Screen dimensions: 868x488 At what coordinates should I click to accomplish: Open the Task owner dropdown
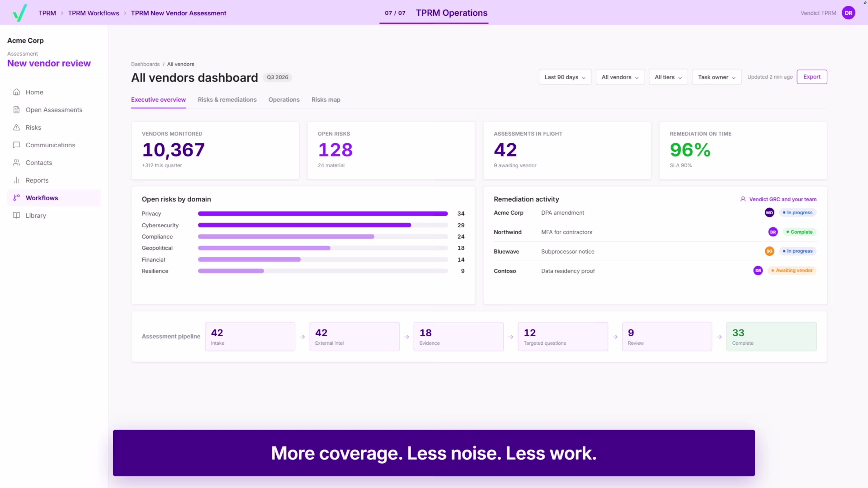(x=717, y=77)
